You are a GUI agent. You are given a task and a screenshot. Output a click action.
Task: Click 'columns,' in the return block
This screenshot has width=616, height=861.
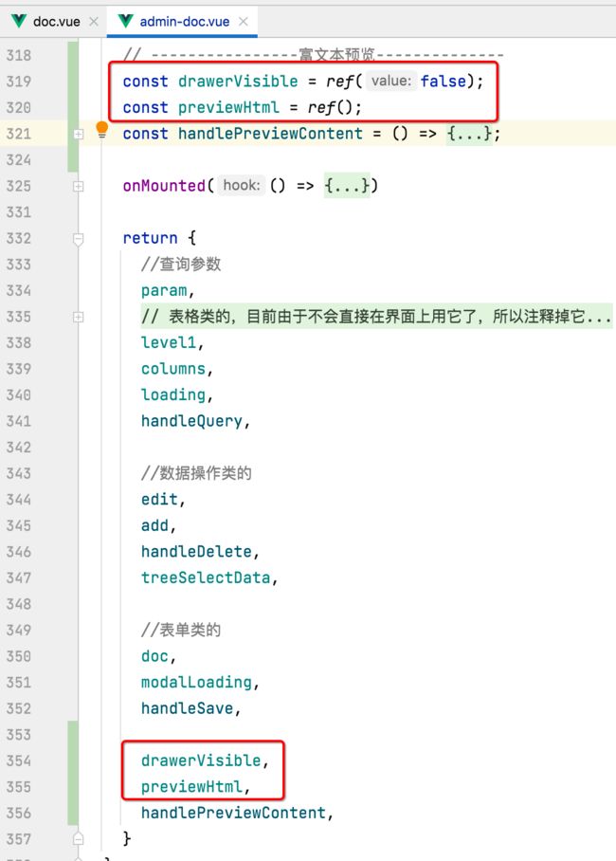(177, 369)
